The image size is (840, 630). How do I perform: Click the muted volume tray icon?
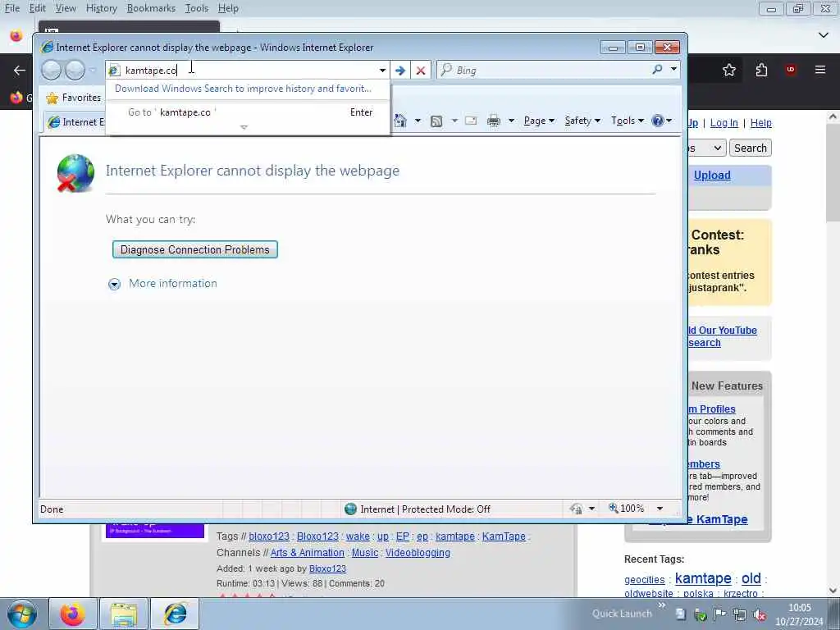759,614
